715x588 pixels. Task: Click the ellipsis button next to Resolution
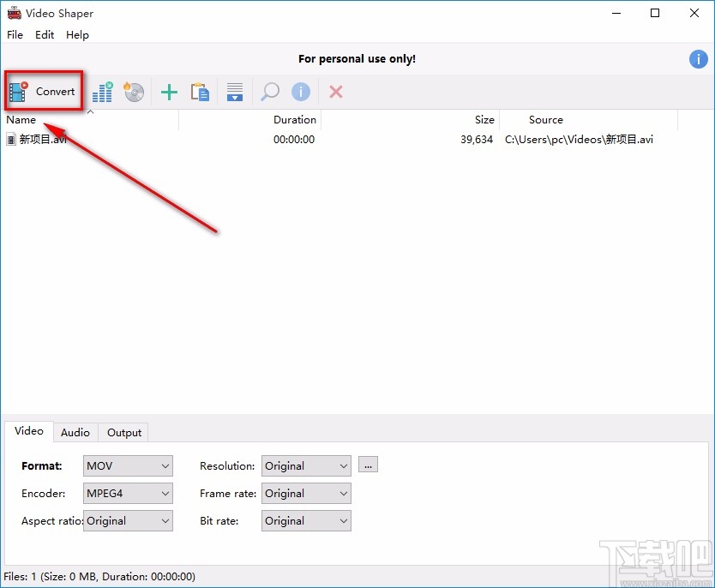pyautogui.click(x=368, y=465)
